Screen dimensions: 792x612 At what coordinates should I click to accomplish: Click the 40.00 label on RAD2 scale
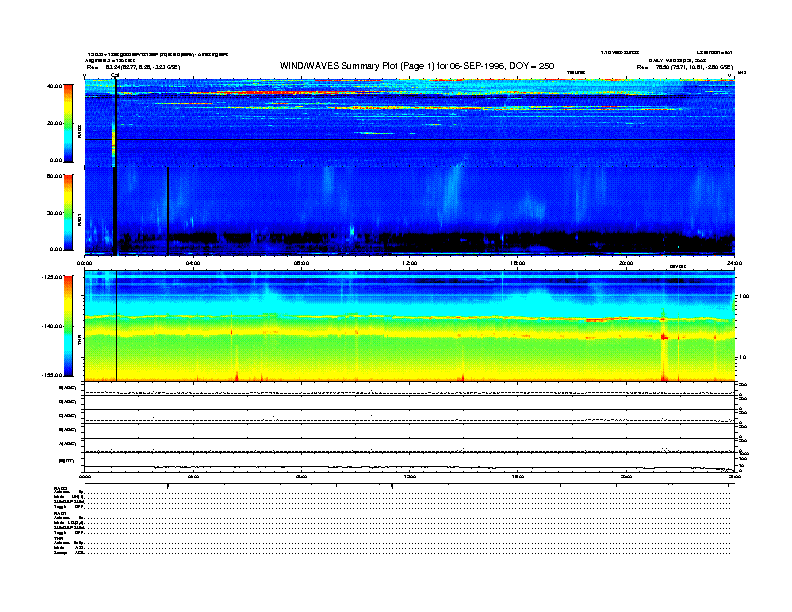pyautogui.click(x=54, y=87)
